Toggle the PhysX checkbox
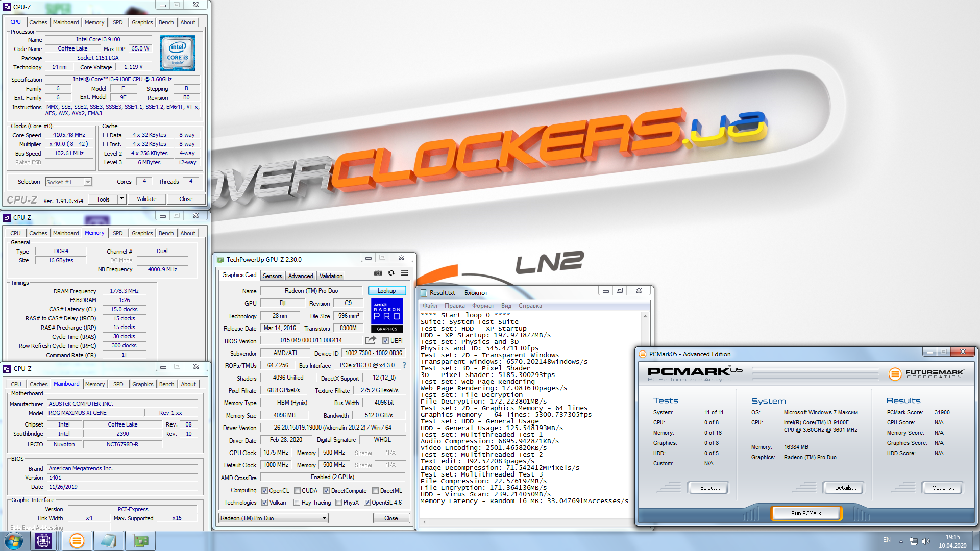The height and width of the screenshot is (551, 980). [x=339, y=503]
